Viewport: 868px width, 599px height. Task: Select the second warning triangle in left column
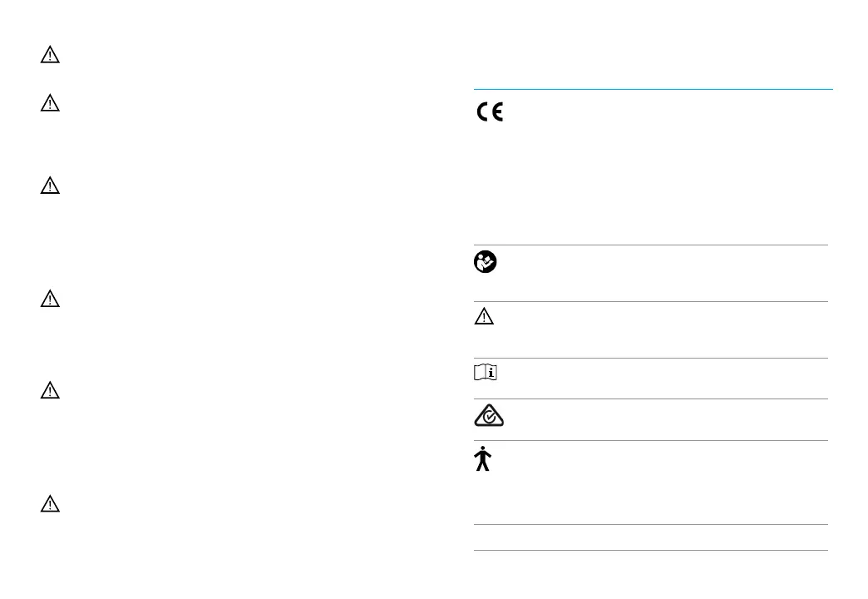point(50,103)
